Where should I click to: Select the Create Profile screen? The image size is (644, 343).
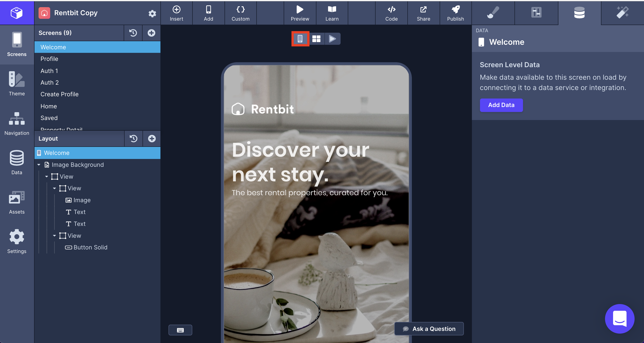(97, 94)
